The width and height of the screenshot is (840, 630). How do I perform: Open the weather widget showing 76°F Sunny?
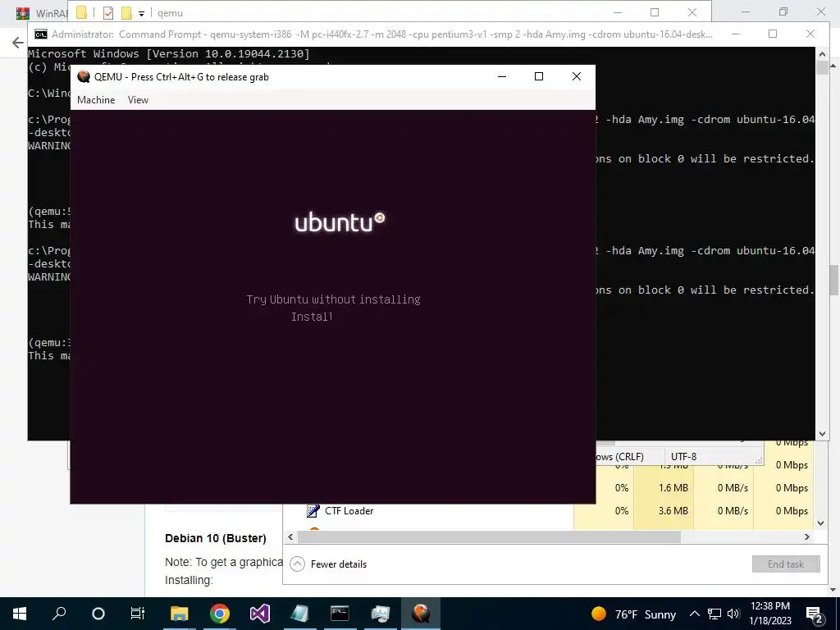pyautogui.click(x=634, y=614)
